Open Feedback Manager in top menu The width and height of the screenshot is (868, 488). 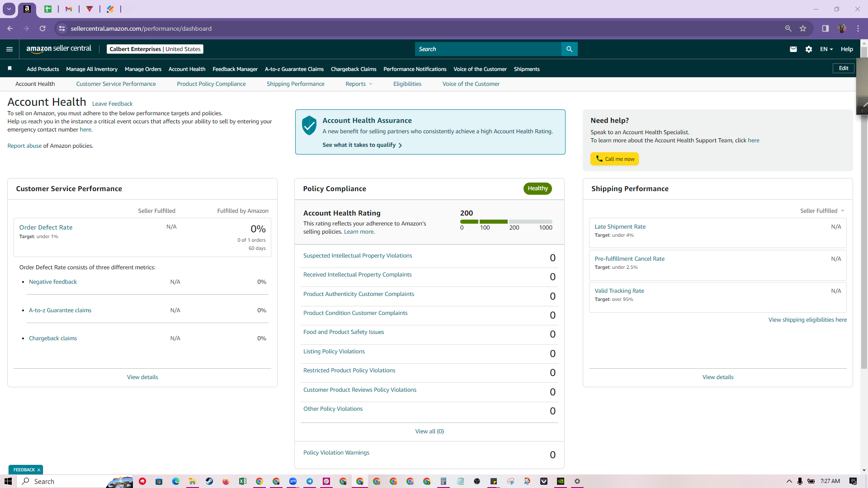[x=235, y=69]
